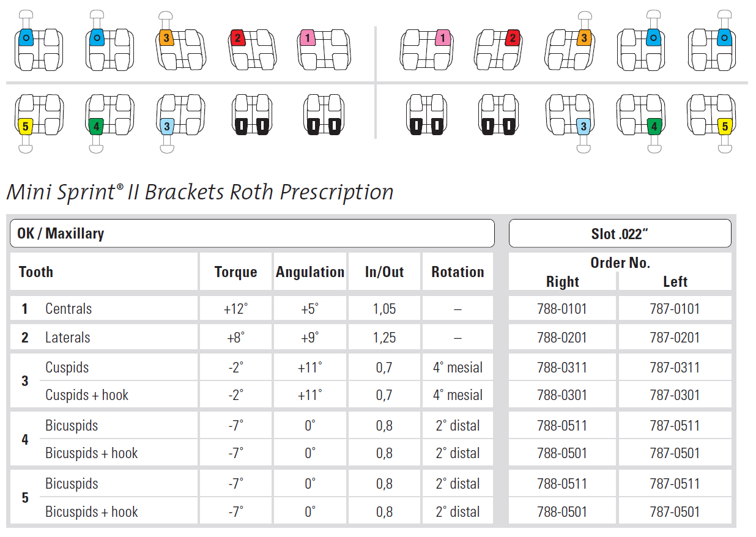
Task: Click the Torque column header
Action: (x=235, y=272)
